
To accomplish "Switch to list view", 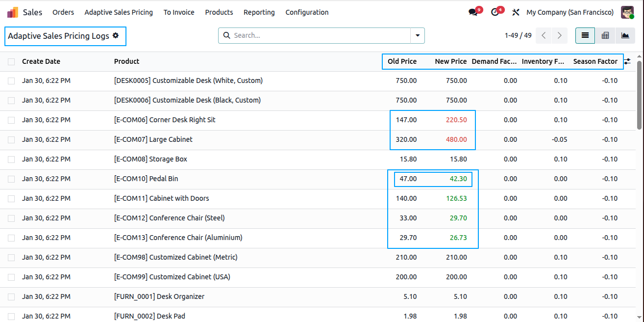I will [585, 35].
